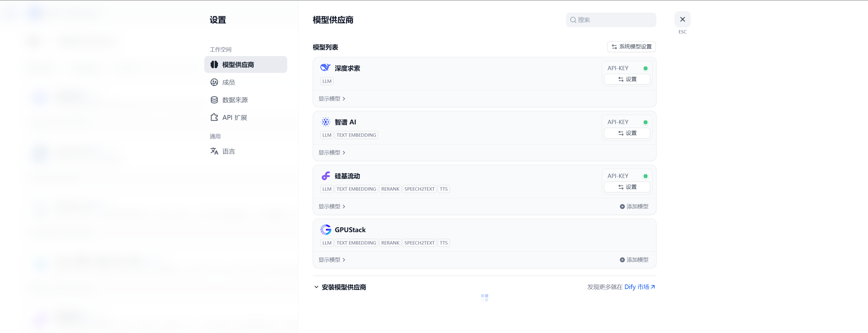Click the translate icon beside 语言
The image size is (868, 333).
(x=214, y=151)
